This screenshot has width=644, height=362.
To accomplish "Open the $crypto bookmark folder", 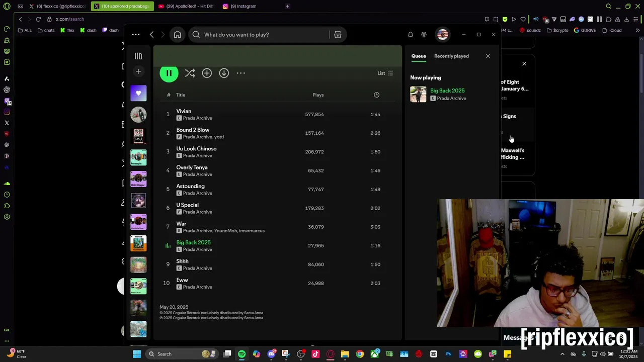I will (x=557, y=30).
